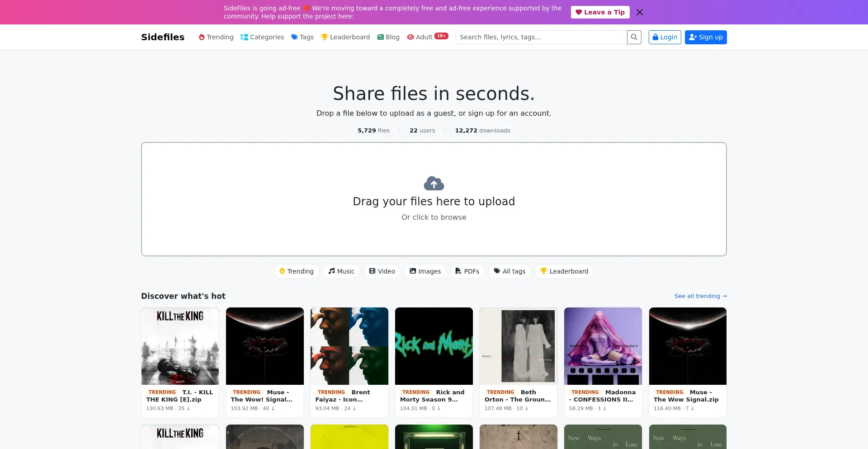Click the magnifier search button
This screenshot has height=449, width=868.
click(x=634, y=37)
